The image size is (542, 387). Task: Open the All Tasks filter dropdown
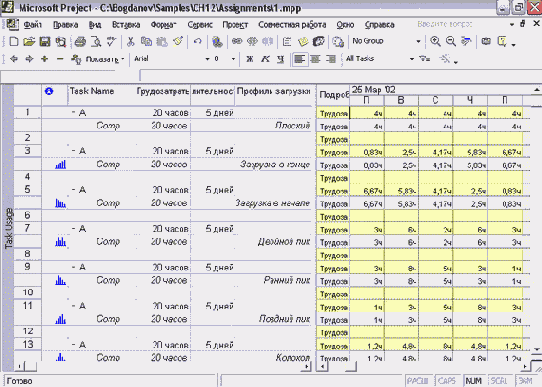pos(411,59)
